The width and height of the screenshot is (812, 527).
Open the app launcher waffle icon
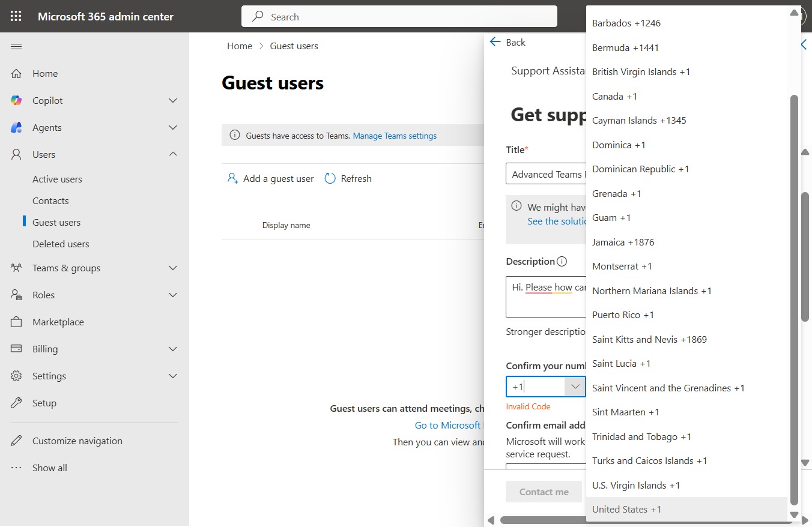[x=16, y=16]
